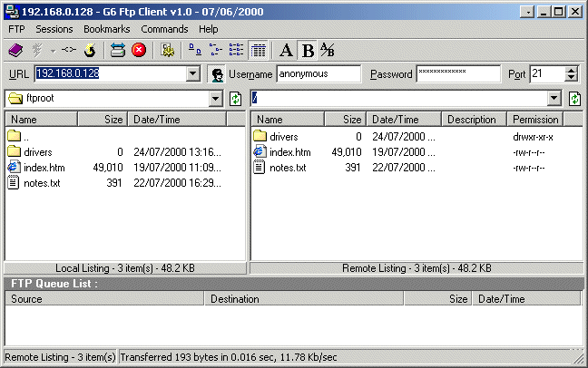Click the remote path field

coord(399,99)
